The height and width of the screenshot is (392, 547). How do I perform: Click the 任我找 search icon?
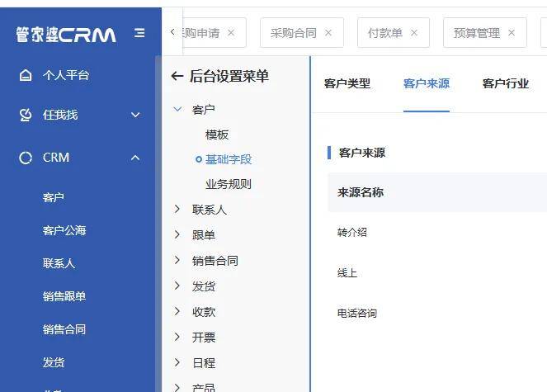click(x=26, y=115)
